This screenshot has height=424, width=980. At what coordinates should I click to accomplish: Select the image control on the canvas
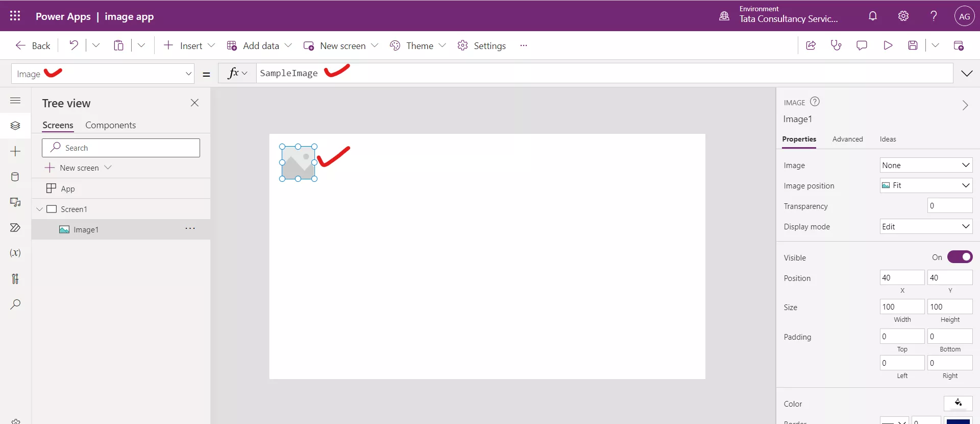point(298,162)
